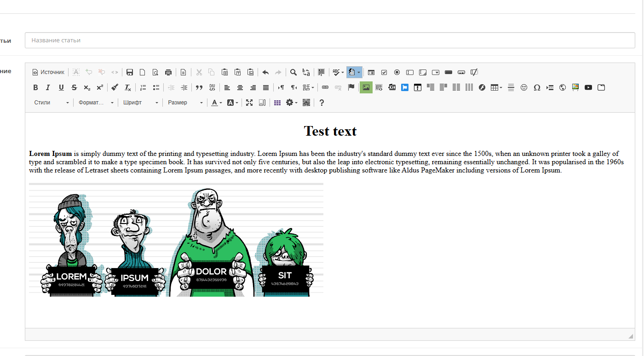
Task: Click the Save icon in editor toolbar
Action: [x=130, y=72]
